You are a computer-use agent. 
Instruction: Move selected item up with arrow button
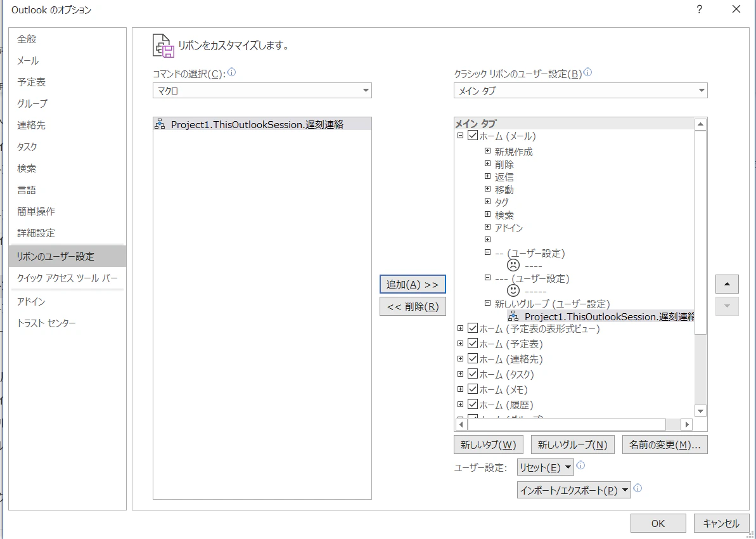727,284
